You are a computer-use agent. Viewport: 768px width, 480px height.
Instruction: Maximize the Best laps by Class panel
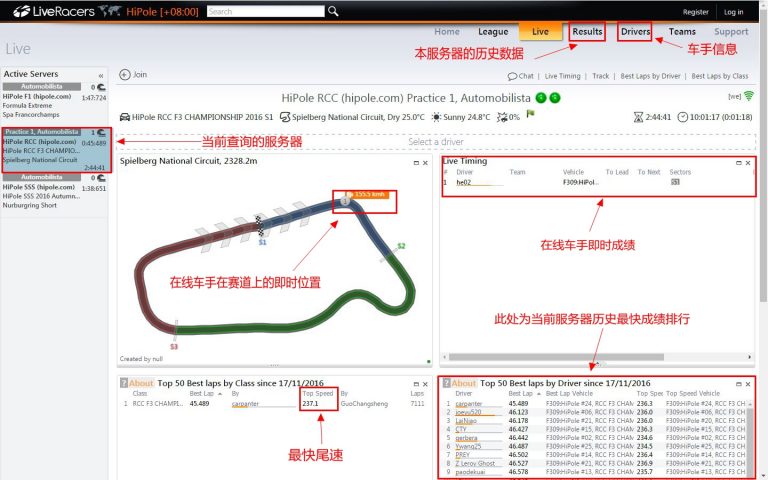click(x=416, y=384)
